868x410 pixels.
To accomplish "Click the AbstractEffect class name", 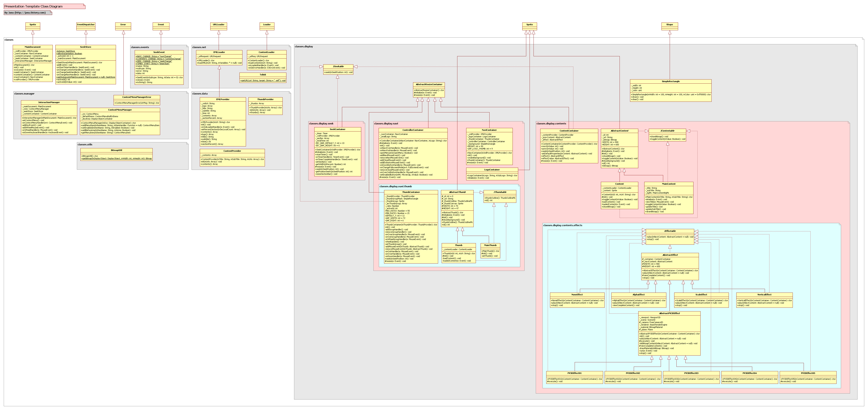I will click(x=670, y=255).
